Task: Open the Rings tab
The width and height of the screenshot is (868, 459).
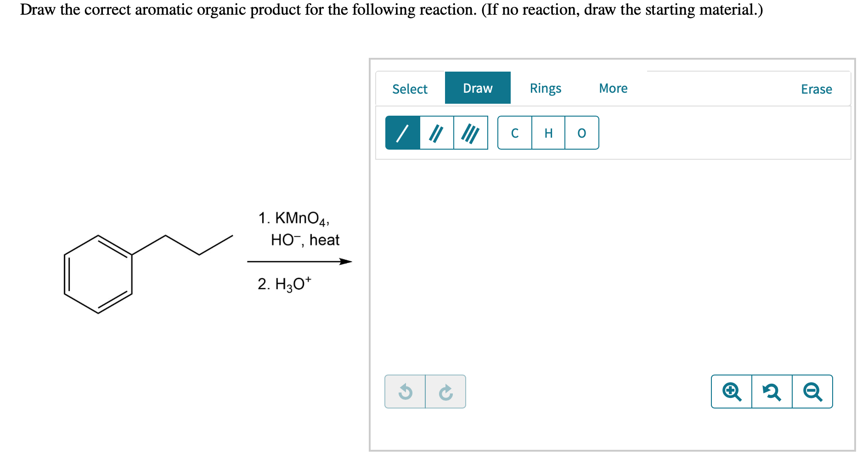Action: 546,88
